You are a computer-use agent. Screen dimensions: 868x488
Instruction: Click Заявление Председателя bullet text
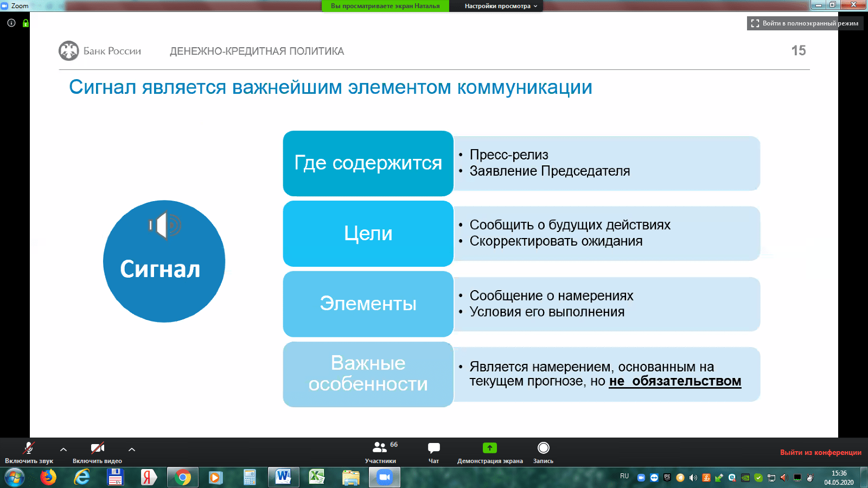pyautogui.click(x=550, y=171)
